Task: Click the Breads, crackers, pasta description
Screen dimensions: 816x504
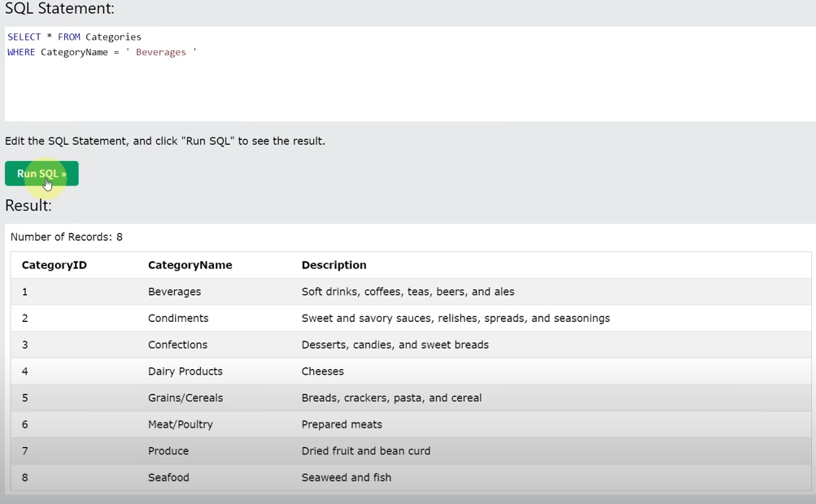Action: (391, 398)
